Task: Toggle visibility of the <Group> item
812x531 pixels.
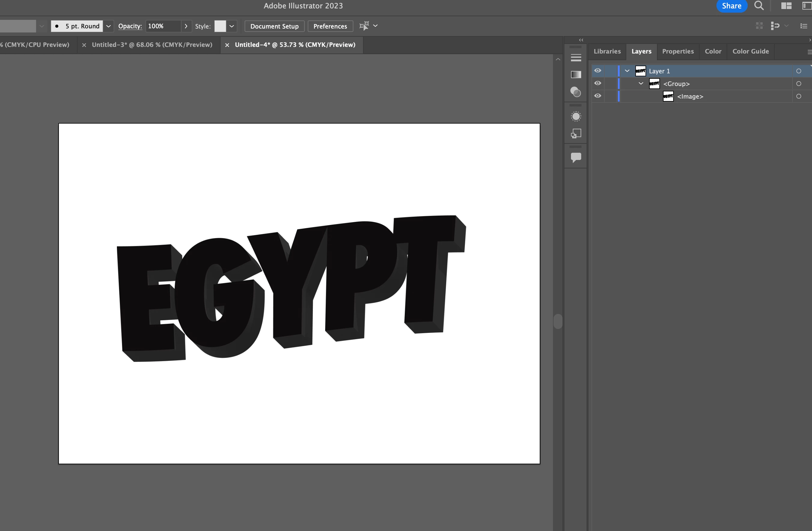Action: pyautogui.click(x=598, y=83)
